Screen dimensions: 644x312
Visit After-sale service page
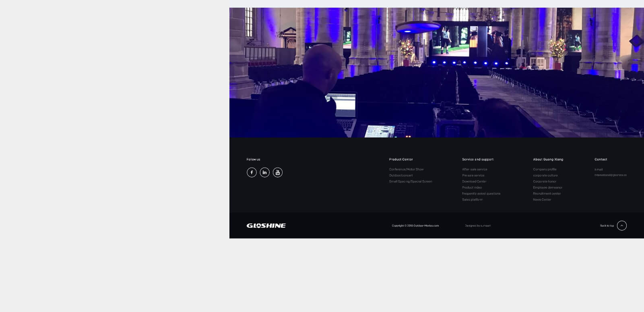(x=475, y=169)
